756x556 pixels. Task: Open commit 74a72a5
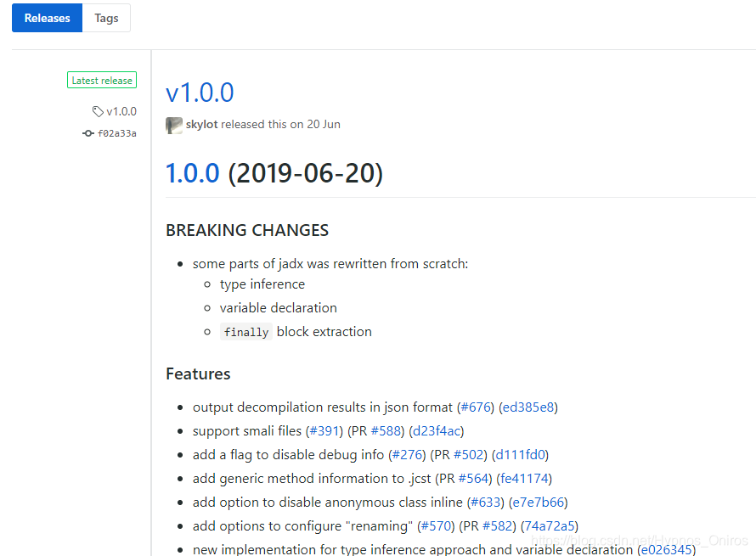(x=549, y=525)
